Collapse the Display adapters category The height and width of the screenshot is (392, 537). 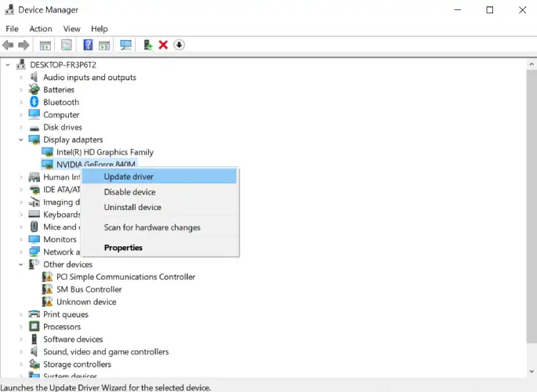click(21, 140)
